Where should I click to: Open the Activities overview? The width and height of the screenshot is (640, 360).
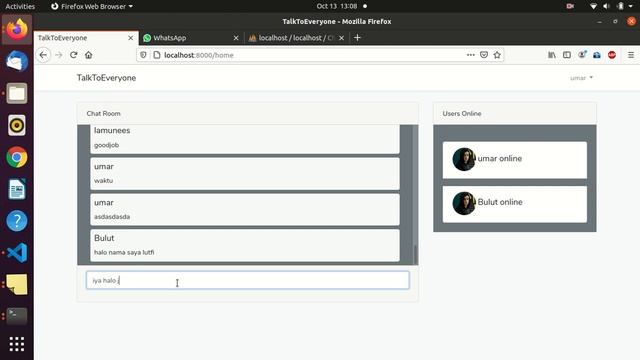tap(20, 6)
